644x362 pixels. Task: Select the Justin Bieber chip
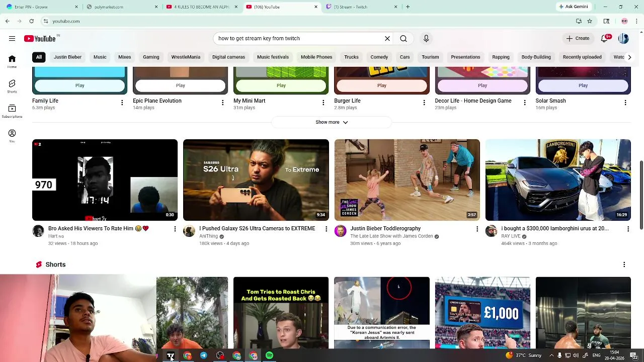[x=67, y=57]
